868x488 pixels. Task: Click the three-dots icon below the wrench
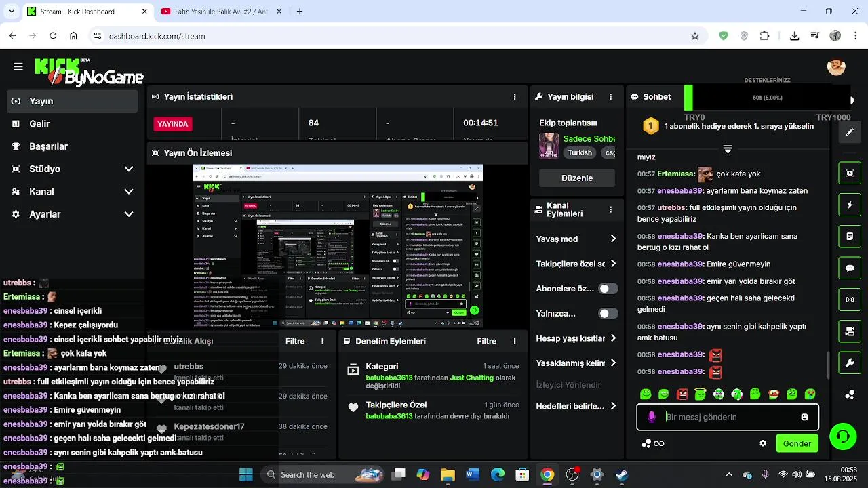[850, 394]
